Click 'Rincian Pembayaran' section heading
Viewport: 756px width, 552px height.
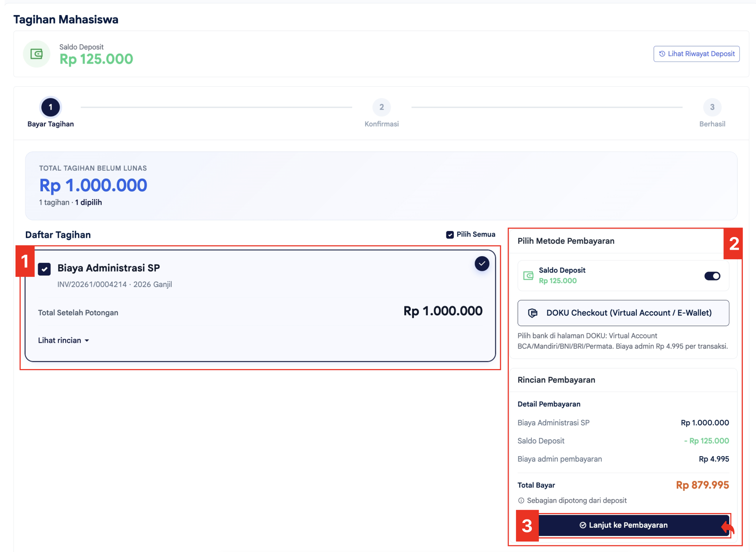click(x=556, y=380)
